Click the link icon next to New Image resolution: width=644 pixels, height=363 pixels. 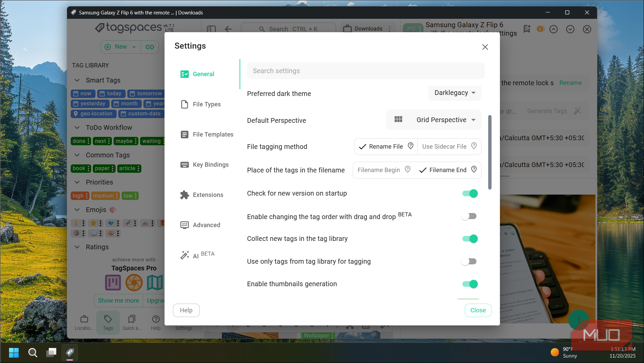click(150, 47)
